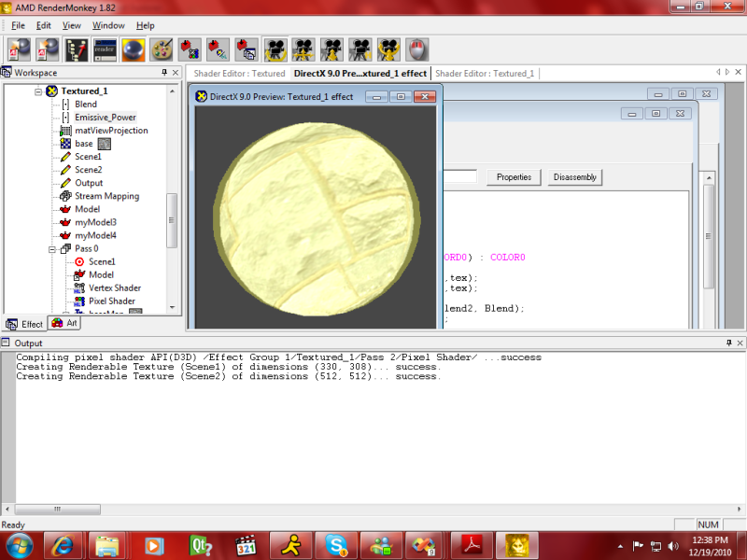Click the compile-with-pencil toolbar icon
747x560 pixels.
point(218,49)
